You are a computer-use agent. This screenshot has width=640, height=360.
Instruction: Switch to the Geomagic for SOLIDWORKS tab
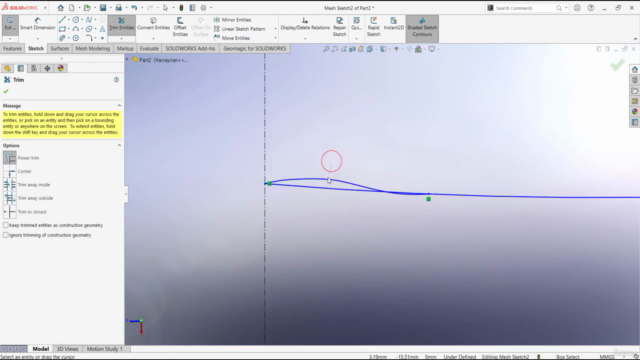tap(255, 49)
